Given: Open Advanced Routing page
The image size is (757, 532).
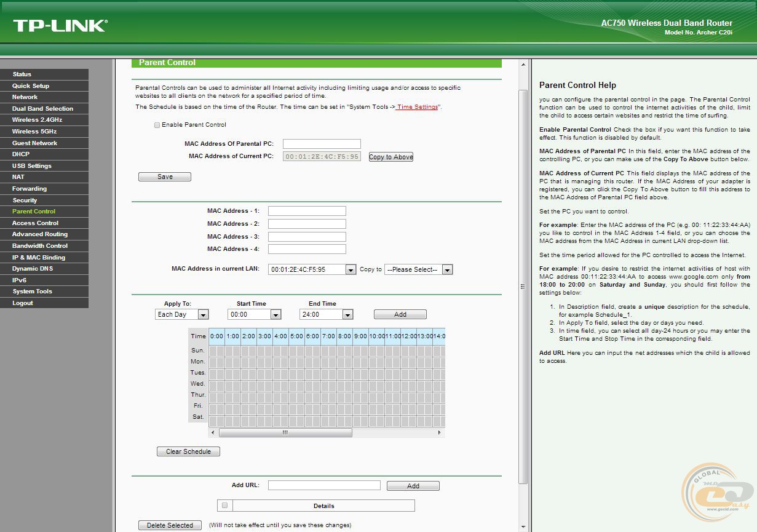Looking at the screenshot, I should pos(44,234).
